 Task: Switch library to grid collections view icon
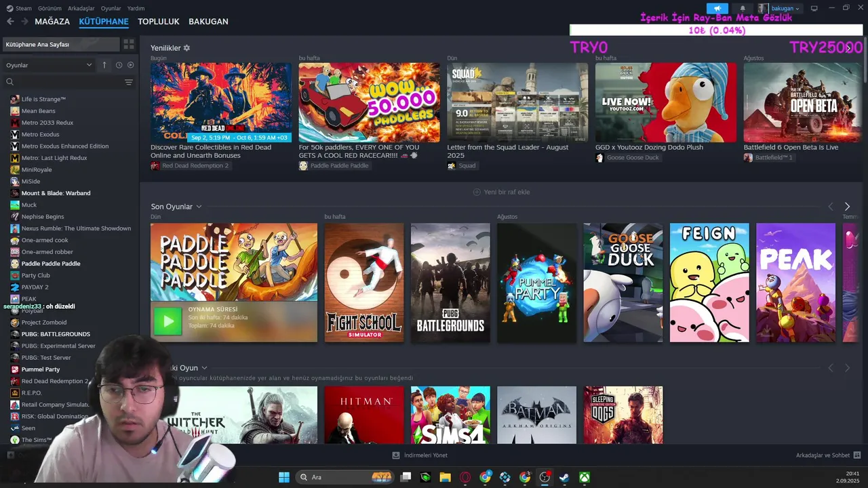[x=128, y=44]
